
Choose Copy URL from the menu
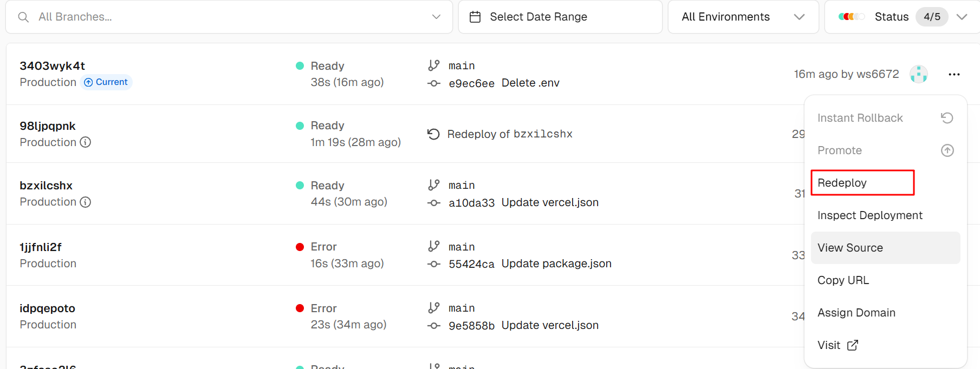point(843,280)
